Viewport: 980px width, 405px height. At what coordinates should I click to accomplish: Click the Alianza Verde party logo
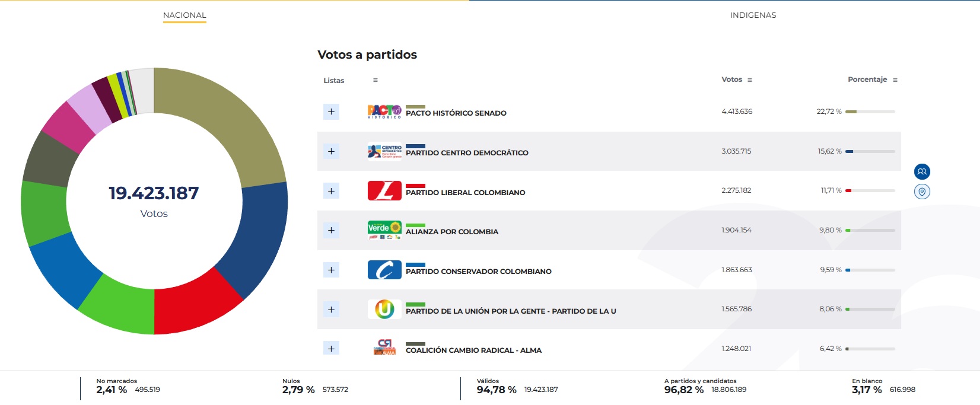(x=384, y=230)
